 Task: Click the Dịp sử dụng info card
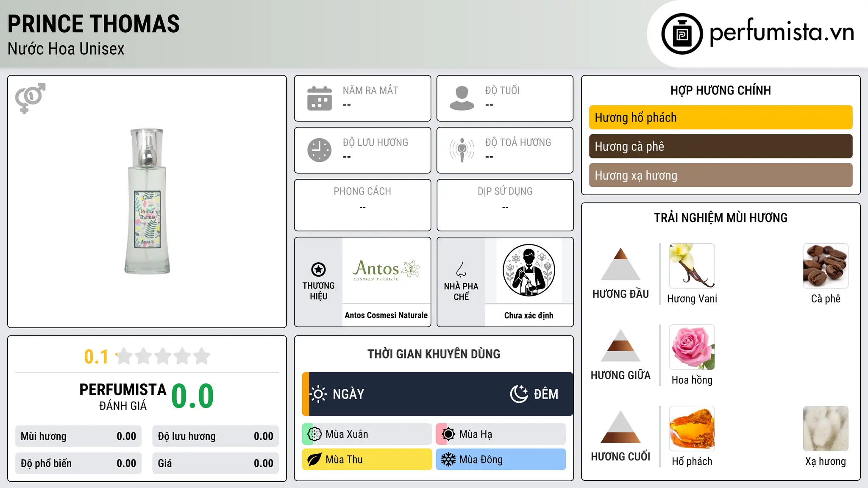pyautogui.click(x=505, y=205)
